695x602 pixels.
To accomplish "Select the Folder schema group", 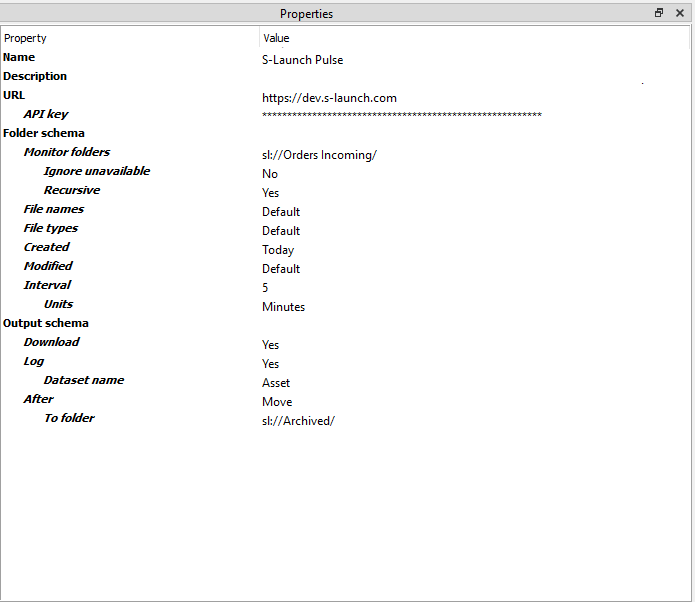I will click(44, 133).
